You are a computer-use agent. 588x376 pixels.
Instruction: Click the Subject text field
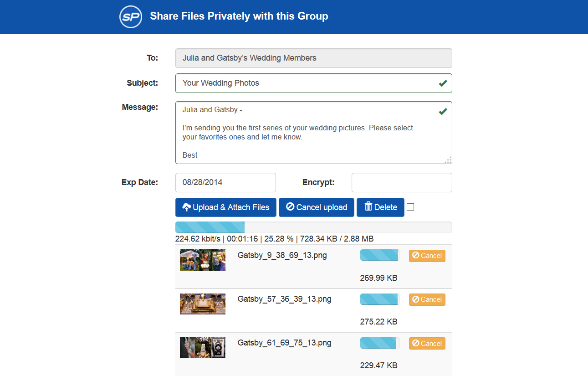coord(305,83)
